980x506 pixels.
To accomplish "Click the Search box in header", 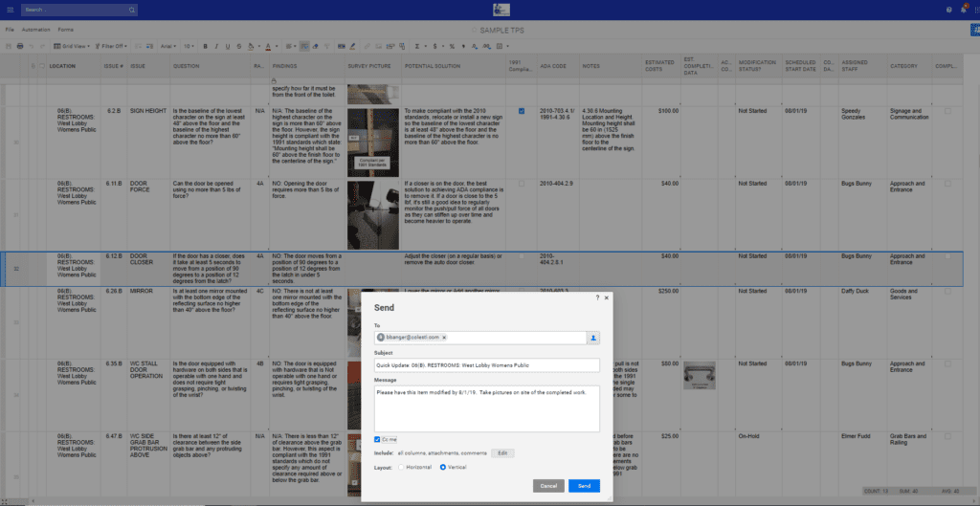I will tap(79, 10).
